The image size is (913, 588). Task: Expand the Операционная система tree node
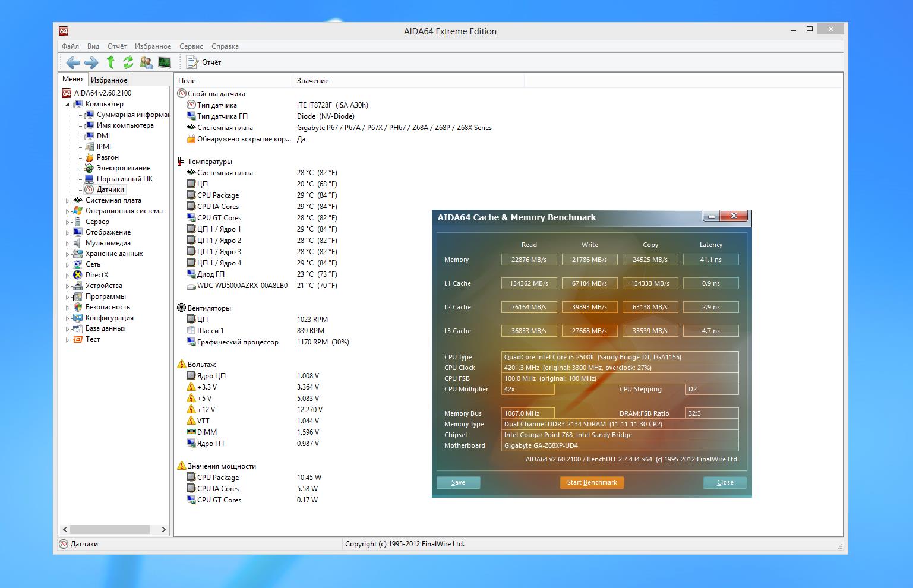67,211
